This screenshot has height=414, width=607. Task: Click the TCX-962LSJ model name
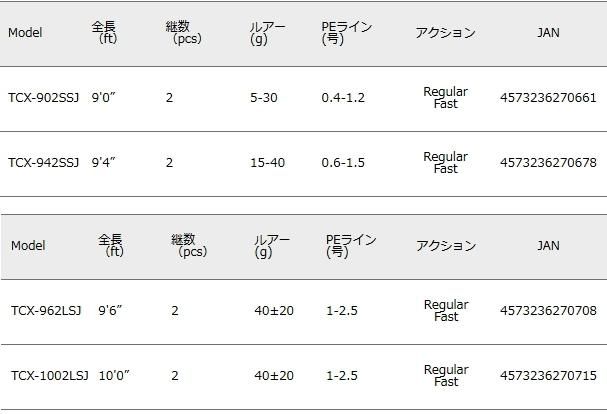[46, 311]
